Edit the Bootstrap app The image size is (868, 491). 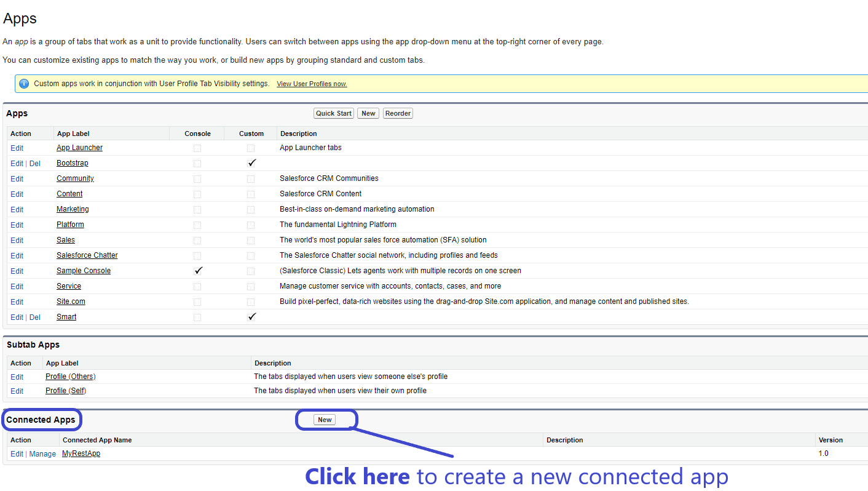point(17,163)
